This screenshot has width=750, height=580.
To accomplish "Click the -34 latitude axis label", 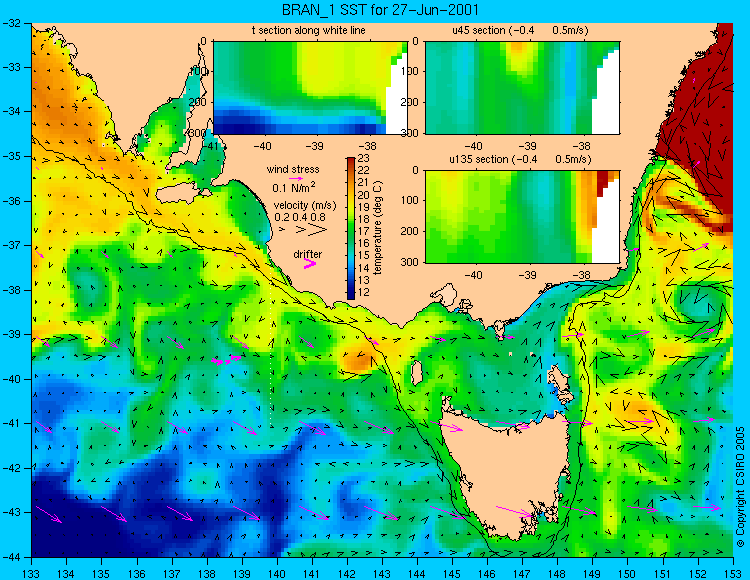I will 12,112.
